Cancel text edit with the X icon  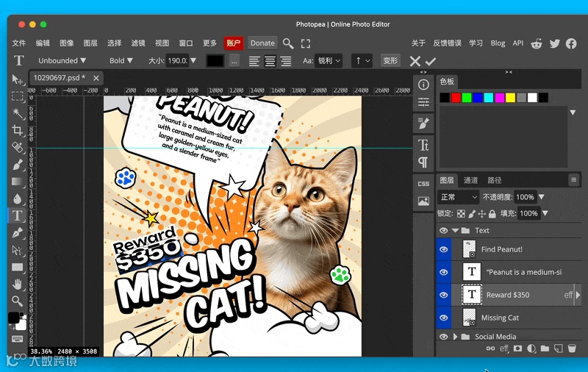tap(415, 61)
